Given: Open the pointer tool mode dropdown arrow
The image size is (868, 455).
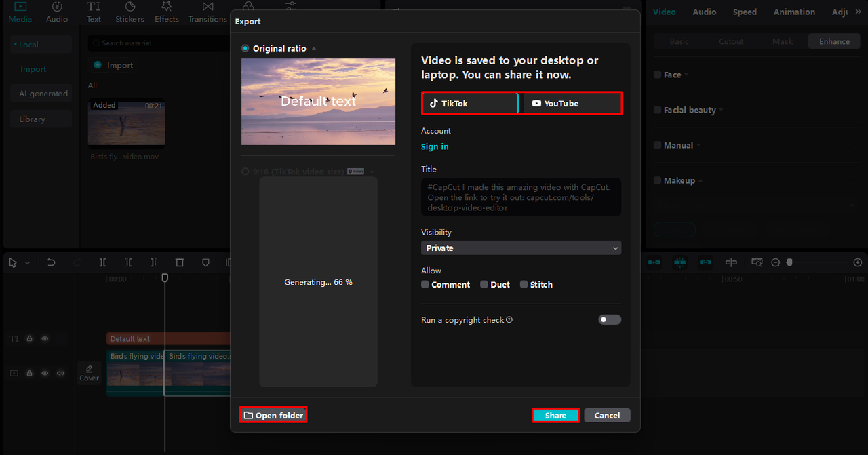Looking at the screenshot, I should [27, 263].
